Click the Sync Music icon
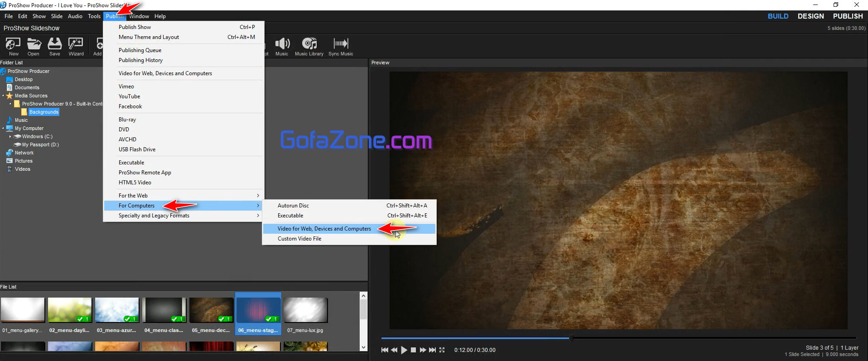Viewport: 868px width, 361px height. point(341,46)
